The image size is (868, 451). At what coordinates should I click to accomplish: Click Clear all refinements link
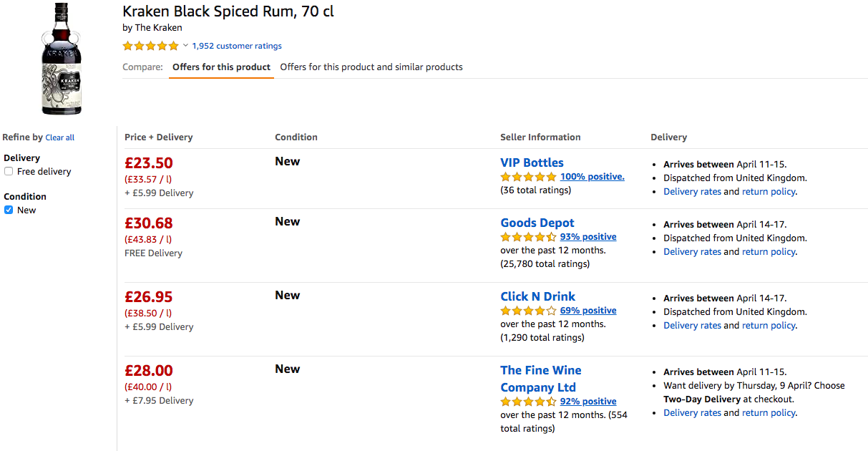click(59, 137)
